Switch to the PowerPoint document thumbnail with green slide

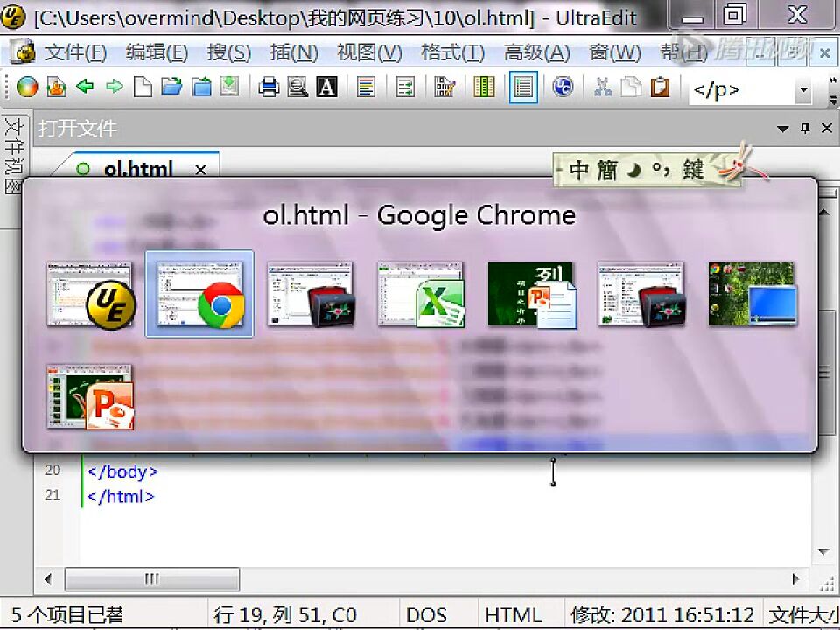(532, 295)
